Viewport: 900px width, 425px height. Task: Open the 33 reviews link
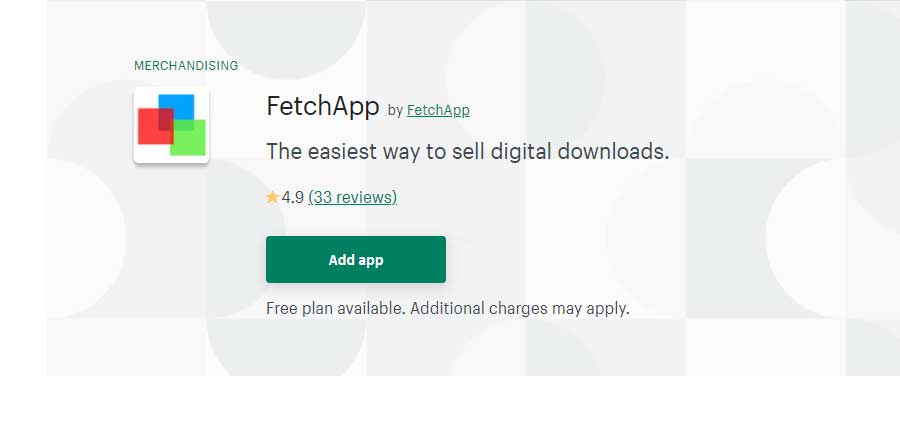pyautogui.click(x=352, y=198)
